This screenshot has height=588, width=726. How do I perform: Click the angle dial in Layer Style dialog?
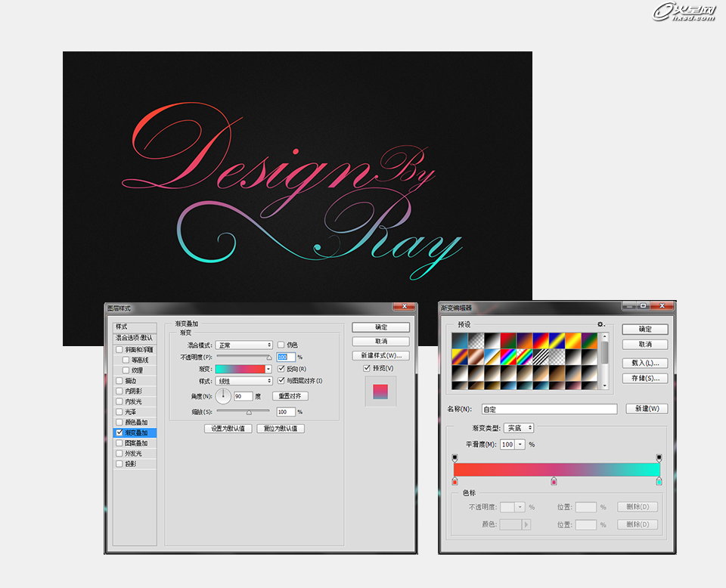pos(223,396)
